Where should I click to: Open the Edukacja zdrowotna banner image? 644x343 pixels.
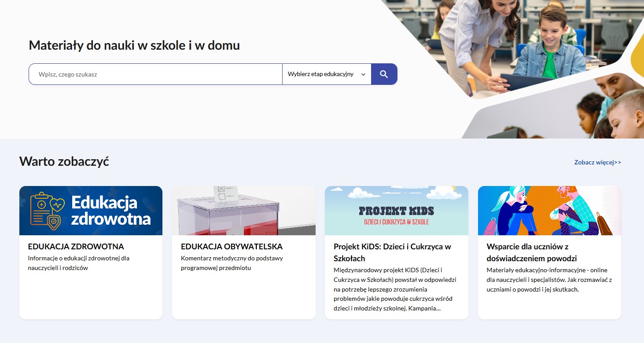pyautogui.click(x=91, y=211)
